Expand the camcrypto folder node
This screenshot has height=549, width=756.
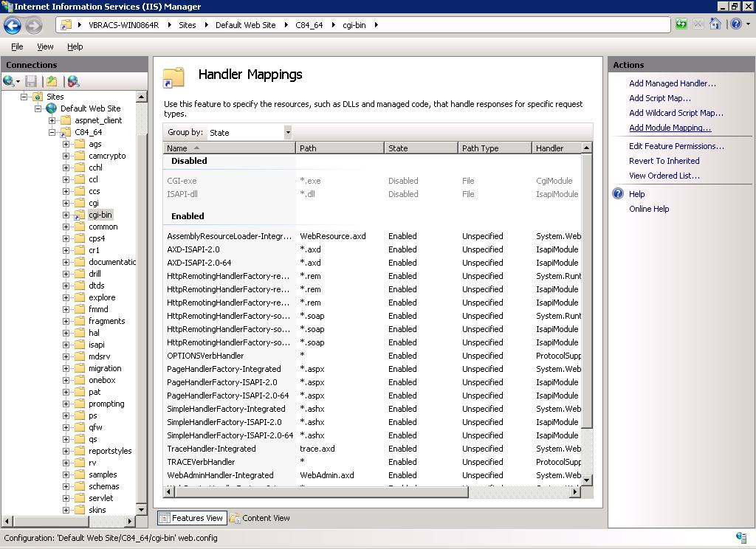tap(66, 156)
